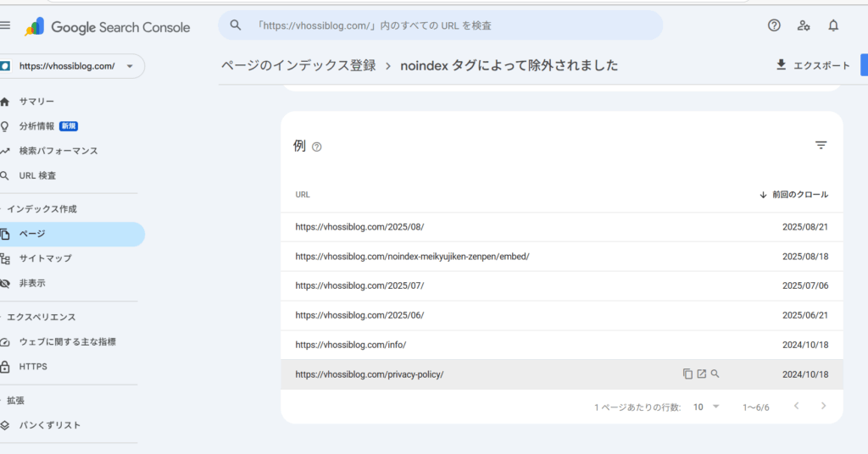Select the vhossiblog.com/info/ row
Viewport: 868px width, 454px height.
351,345
